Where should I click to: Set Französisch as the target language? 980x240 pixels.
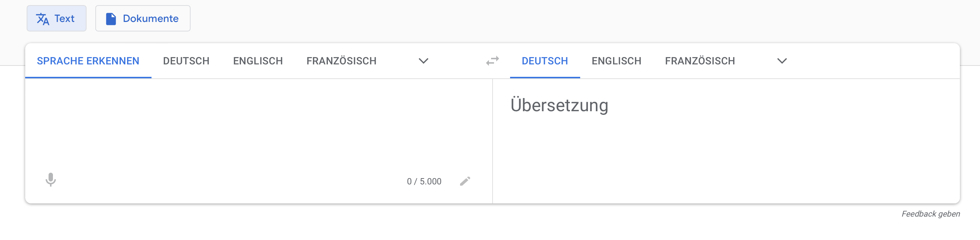pyautogui.click(x=700, y=61)
